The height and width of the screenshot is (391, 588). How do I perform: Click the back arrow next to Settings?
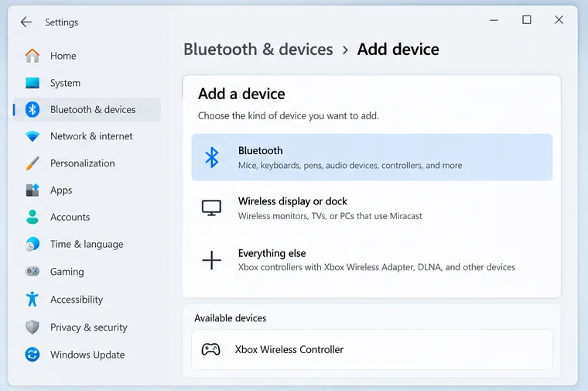[26, 22]
